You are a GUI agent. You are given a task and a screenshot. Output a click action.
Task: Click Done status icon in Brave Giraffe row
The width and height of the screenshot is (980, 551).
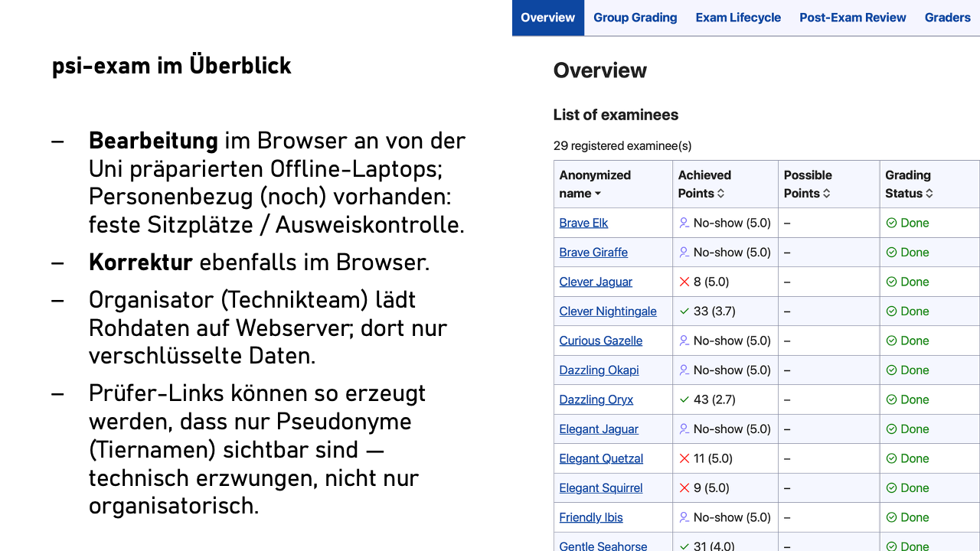(x=891, y=253)
